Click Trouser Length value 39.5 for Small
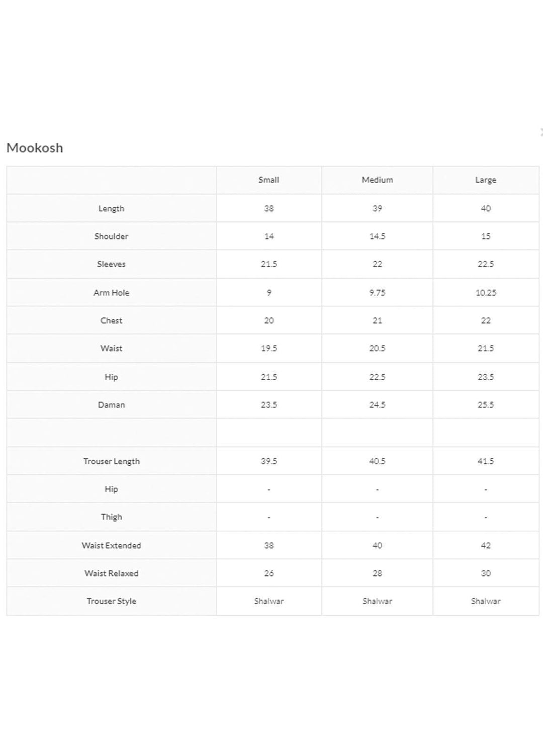Viewport: 543px width, 756px height. tap(268, 461)
